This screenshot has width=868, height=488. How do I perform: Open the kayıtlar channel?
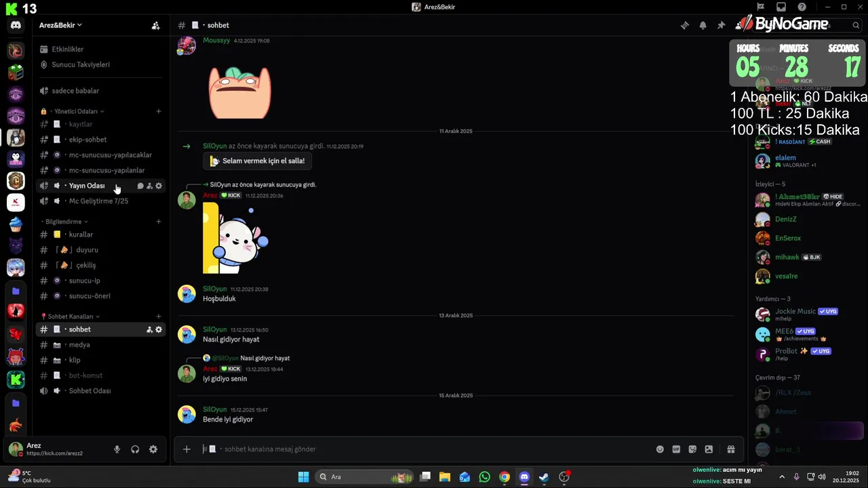[101, 124]
